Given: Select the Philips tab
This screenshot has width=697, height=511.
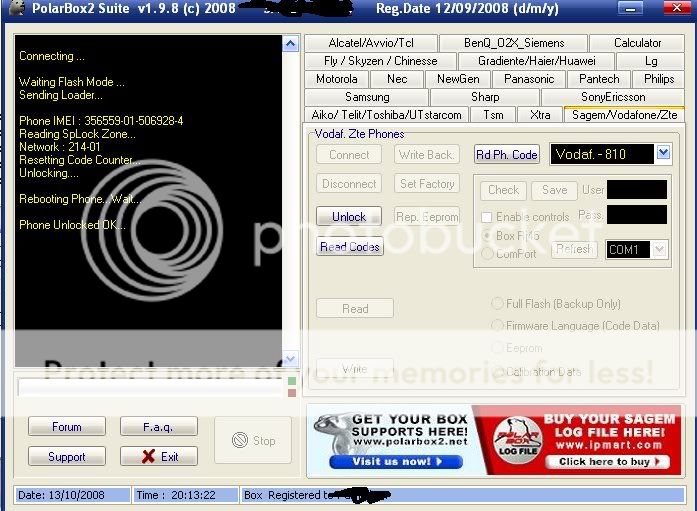Looking at the screenshot, I should [x=659, y=79].
